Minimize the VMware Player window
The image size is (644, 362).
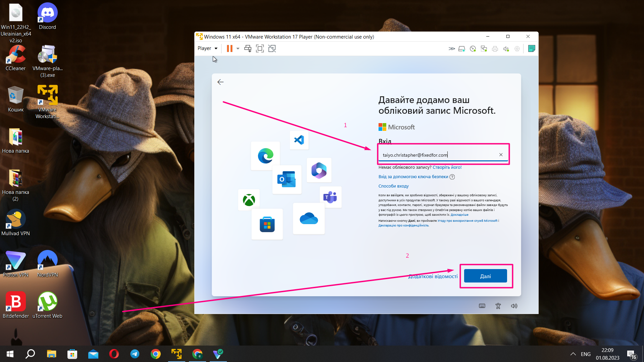click(488, 37)
